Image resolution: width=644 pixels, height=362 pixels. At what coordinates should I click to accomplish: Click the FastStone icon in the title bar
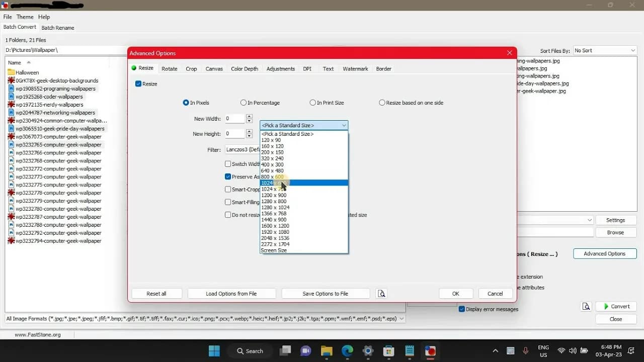tap(5, 5)
